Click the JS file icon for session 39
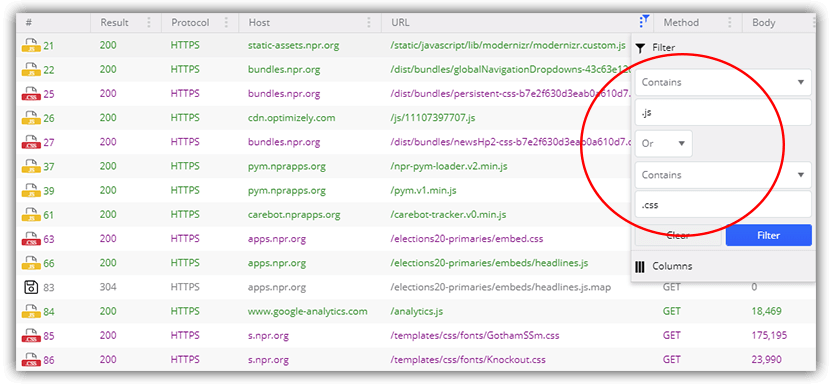Screen dimensions: 834x388 31,191
